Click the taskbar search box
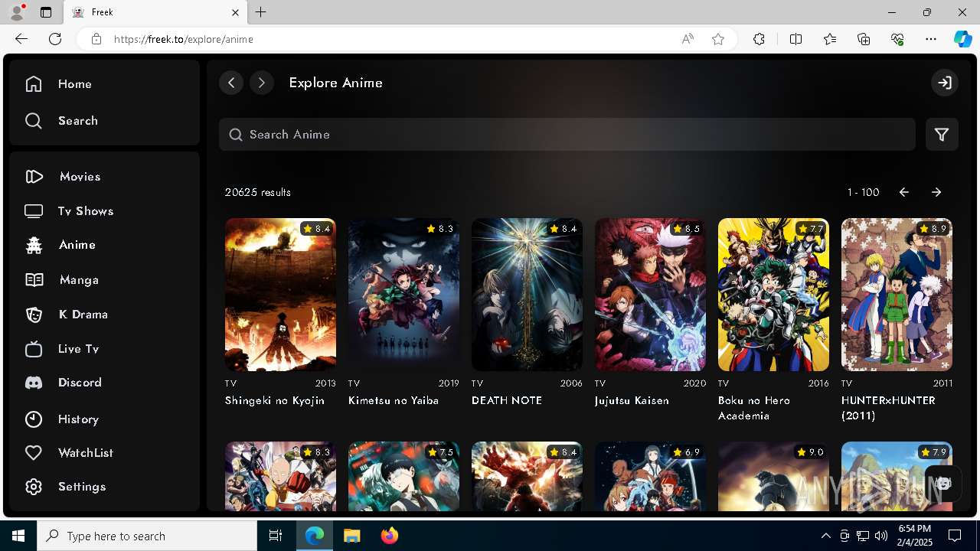The width and height of the screenshot is (980, 551). pyautogui.click(x=147, y=536)
